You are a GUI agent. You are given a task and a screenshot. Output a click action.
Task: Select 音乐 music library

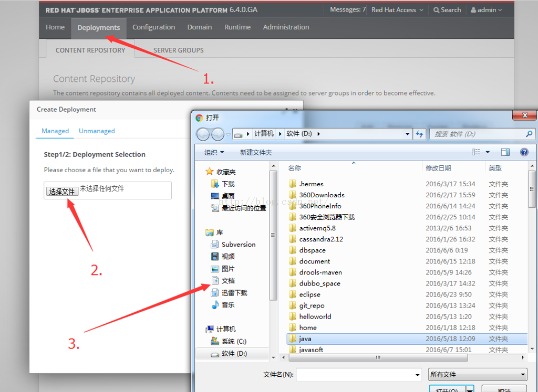pyautogui.click(x=223, y=304)
